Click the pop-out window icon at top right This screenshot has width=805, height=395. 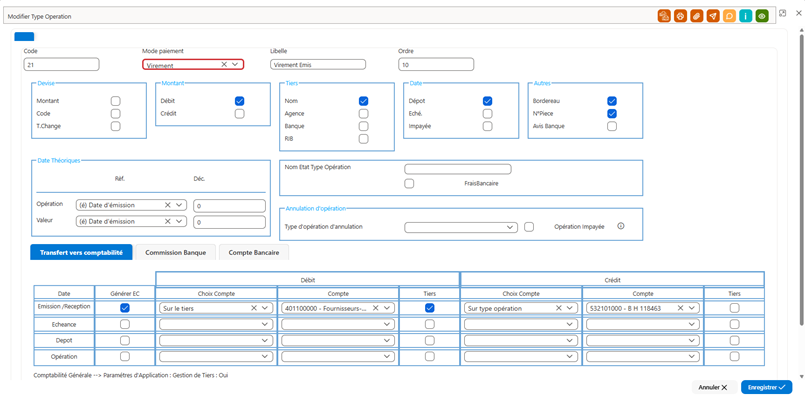[783, 13]
